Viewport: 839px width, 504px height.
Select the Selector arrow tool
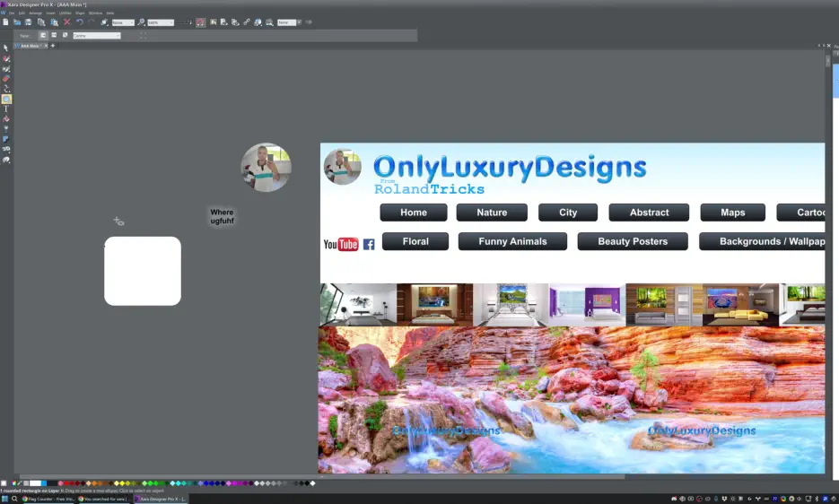tap(6, 48)
